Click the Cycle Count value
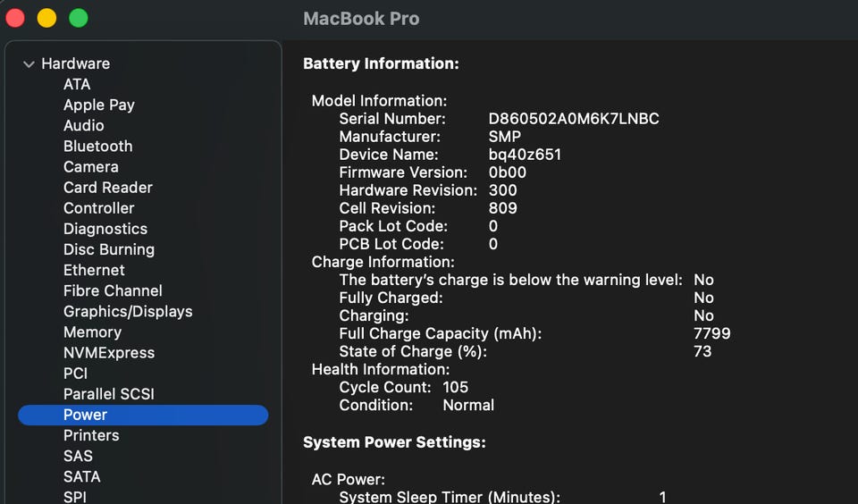This screenshot has width=858, height=504. [455, 387]
